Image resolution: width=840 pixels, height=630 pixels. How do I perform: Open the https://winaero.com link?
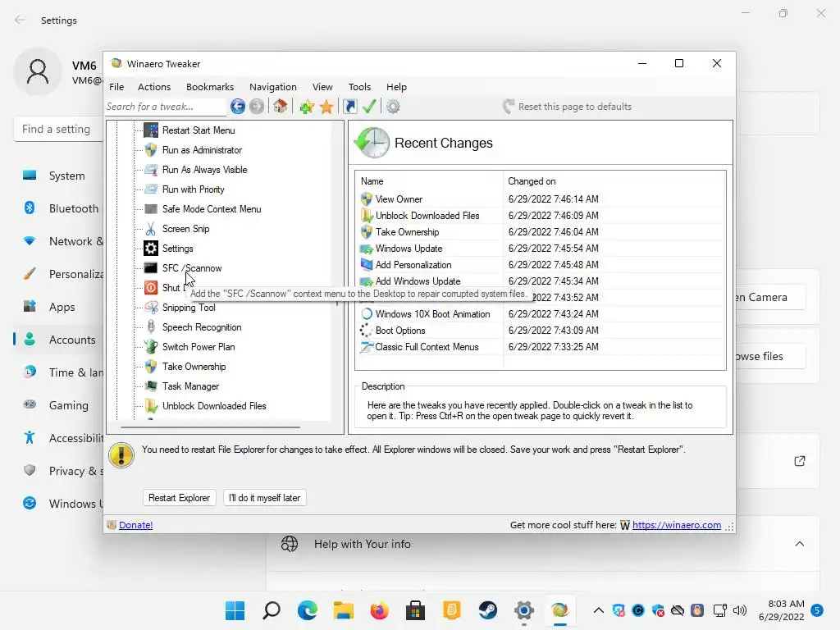click(x=677, y=525)
